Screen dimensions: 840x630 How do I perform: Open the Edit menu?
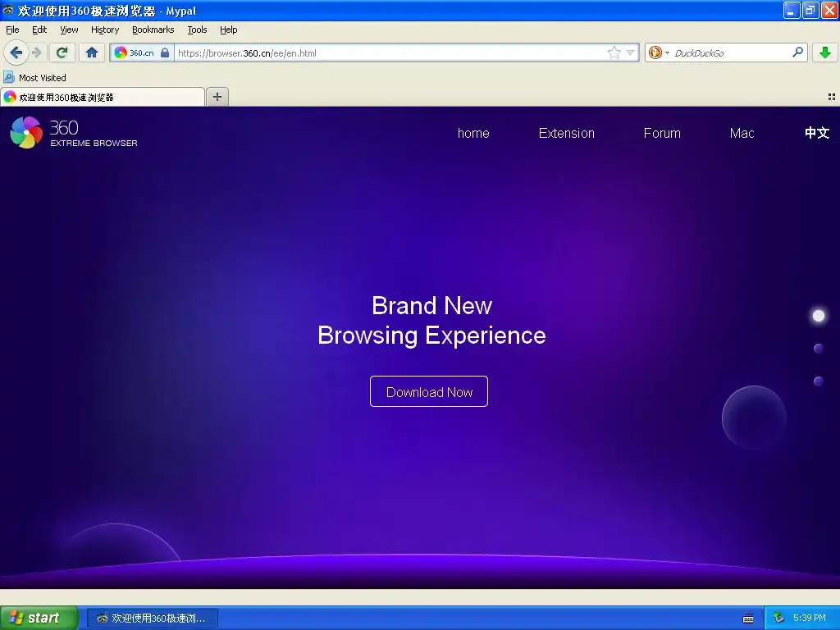pyautogui.click(x=39, y=30)
